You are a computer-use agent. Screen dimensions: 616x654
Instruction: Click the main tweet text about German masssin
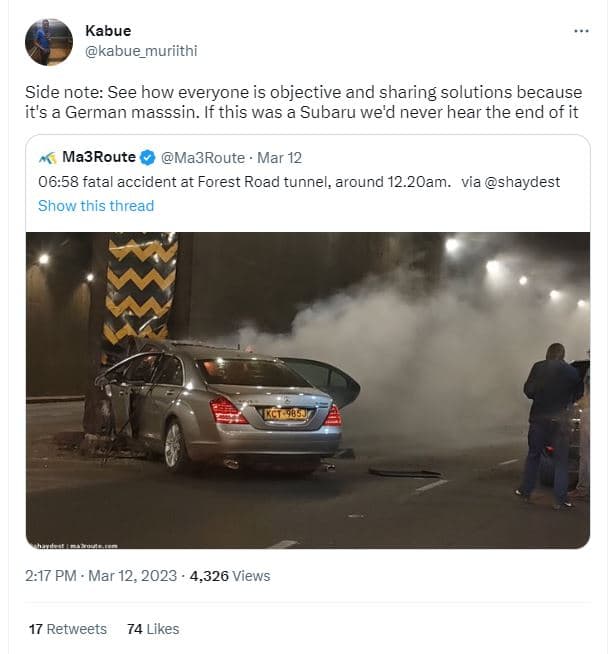pos(303,102)
